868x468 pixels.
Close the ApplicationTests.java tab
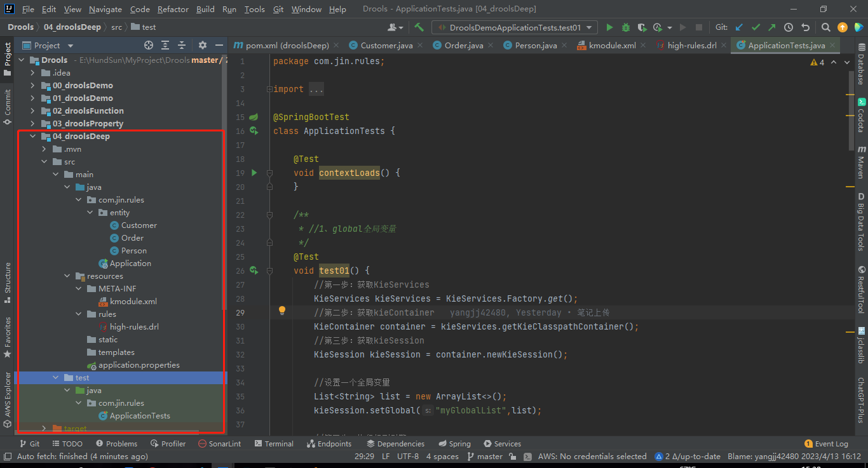[832, 46]
